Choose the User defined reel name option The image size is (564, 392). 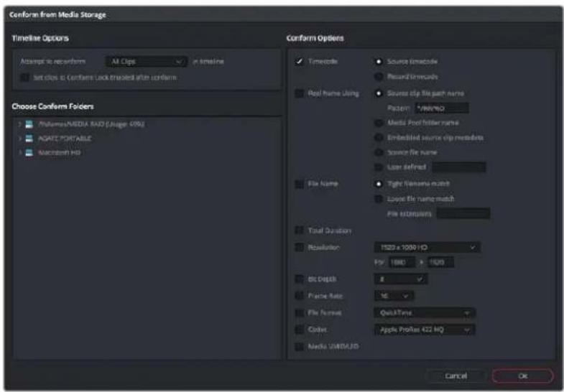(x=379, y=167)
